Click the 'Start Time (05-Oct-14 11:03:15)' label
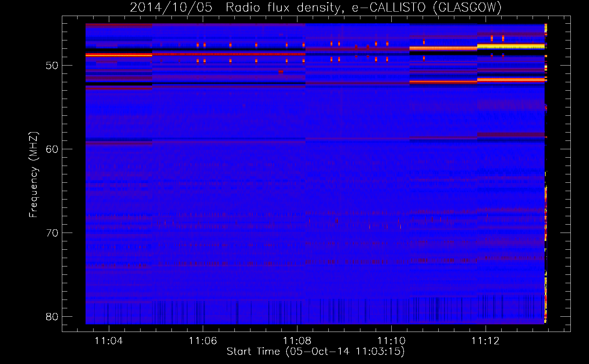Viewport: 589px width, 364px height. (x=316, y=352)
